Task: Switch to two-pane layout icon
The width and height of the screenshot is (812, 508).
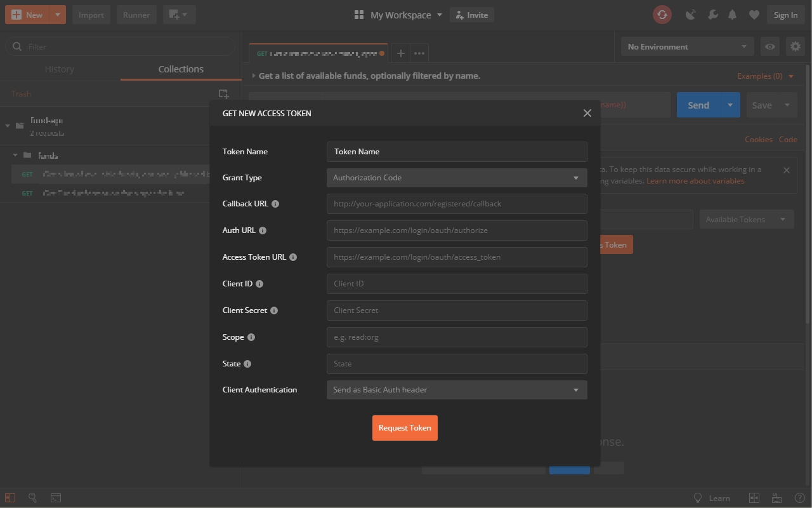Action: 754,498
